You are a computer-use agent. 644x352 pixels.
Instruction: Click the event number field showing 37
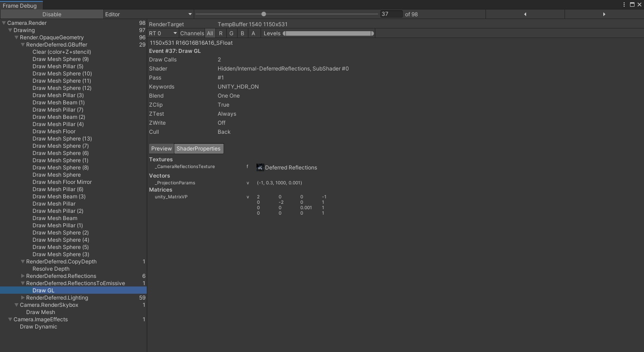[391, 14]
